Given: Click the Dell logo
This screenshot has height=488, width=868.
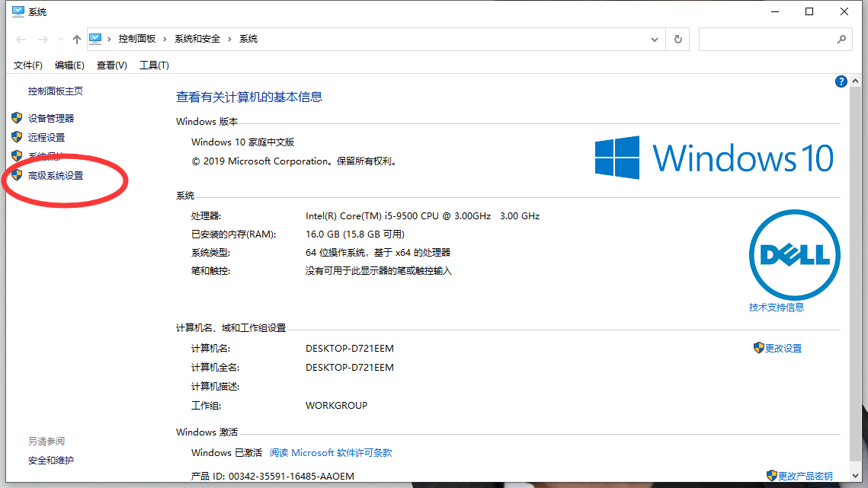Looking at the screenshot, I should [x=794, y=254].
